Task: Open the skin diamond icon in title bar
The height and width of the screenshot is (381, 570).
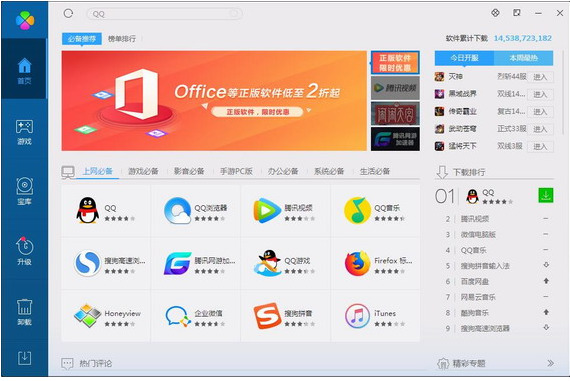Action: pos(495,13)
